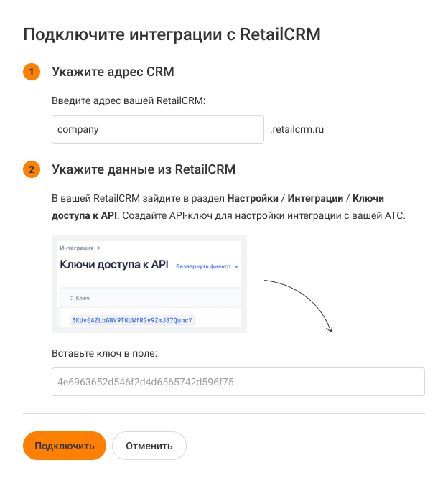
Task: Select the sample API key in the screenshot
Action: coord(132,320)
